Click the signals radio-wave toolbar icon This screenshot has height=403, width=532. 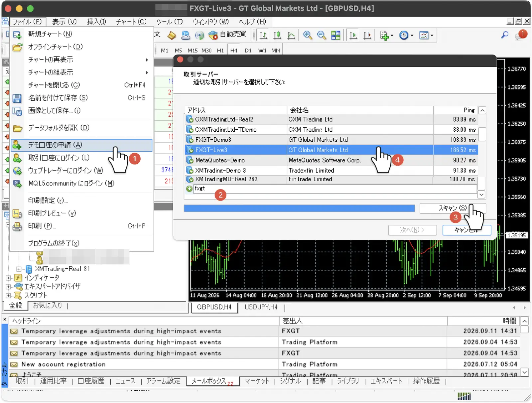199,35
